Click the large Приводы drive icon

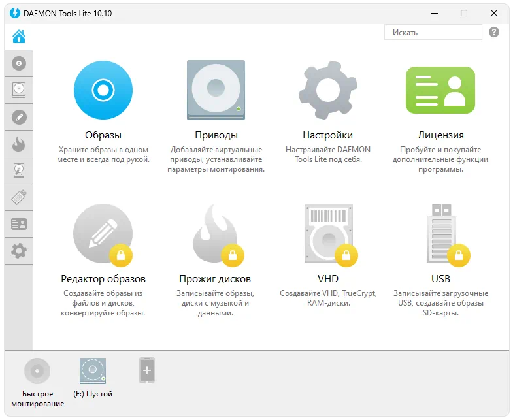tap(216, 90)
